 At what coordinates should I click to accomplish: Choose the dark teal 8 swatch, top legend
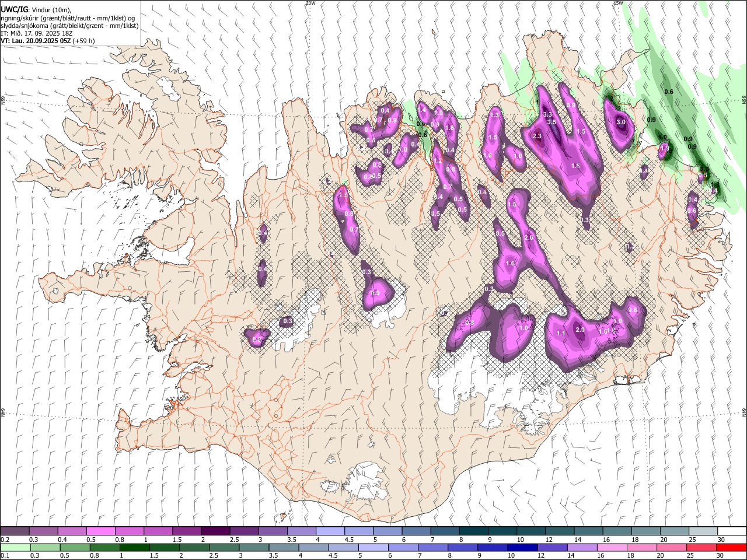tap(474, 531)
